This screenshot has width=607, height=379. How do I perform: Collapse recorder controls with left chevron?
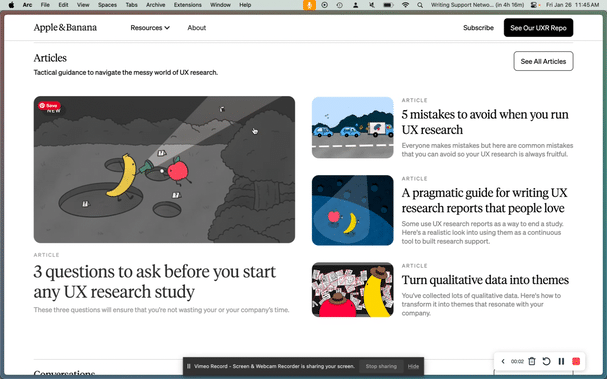[x=503, y=361]
